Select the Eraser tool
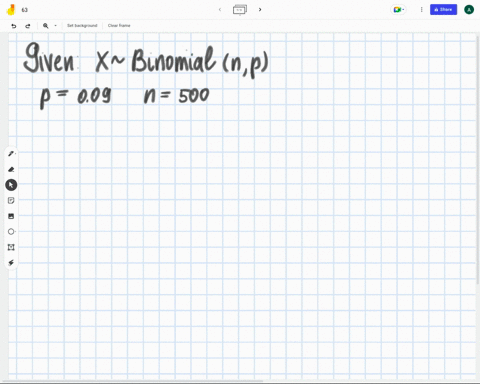 coord(11,169)
